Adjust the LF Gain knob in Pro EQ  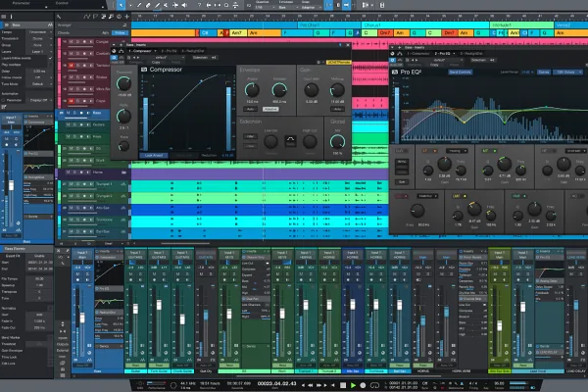[x=444, y=164]
